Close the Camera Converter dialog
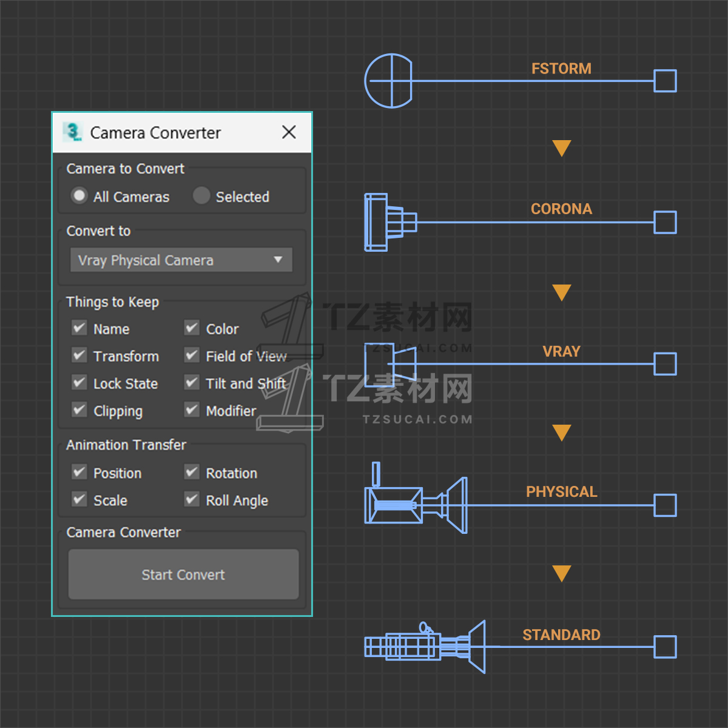Viewport: 728px width, 728px height. (289, 132)
